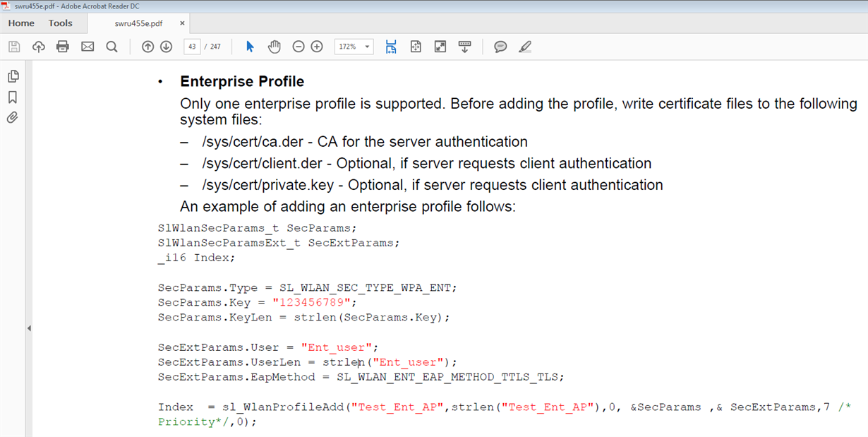The image size is (868, 437).
Task: Click the cloud upload icon
Action: 39,47
